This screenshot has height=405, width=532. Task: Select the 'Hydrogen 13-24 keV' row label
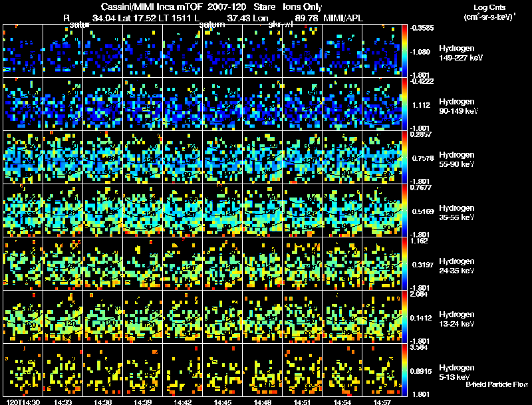coord(457,319)
